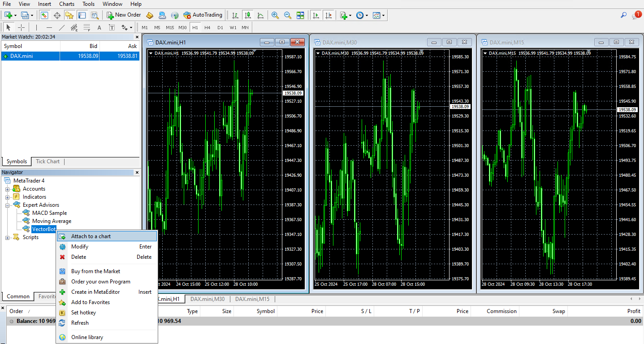Zoom out on the chart
Screen dimensions: 644x344
288,15
